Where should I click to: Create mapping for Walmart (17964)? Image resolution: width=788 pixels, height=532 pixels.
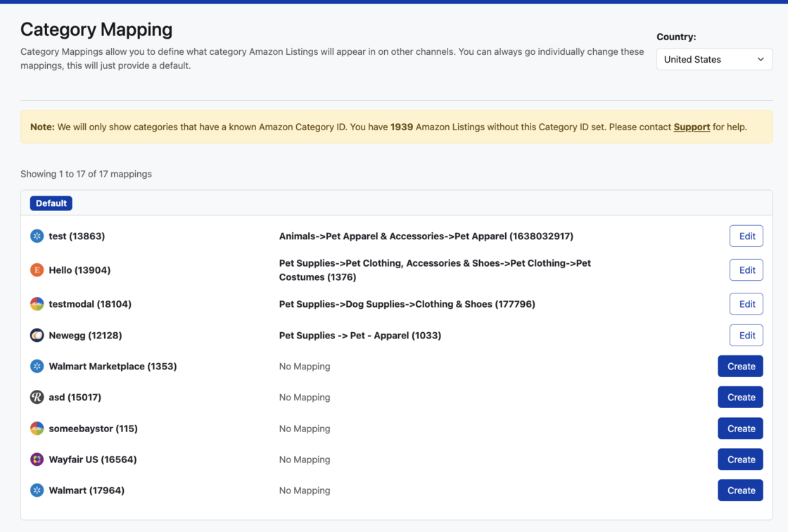740,490
